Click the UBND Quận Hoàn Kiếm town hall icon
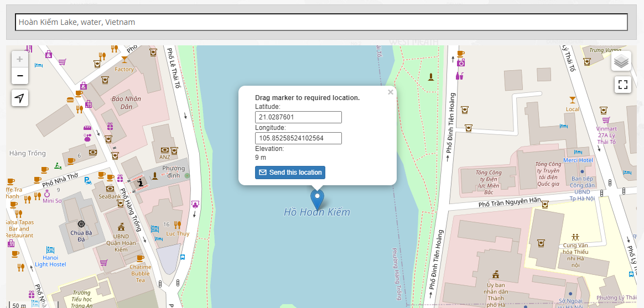Image resolution: width=644 pixels, height=308 pixels. (121, 227)
